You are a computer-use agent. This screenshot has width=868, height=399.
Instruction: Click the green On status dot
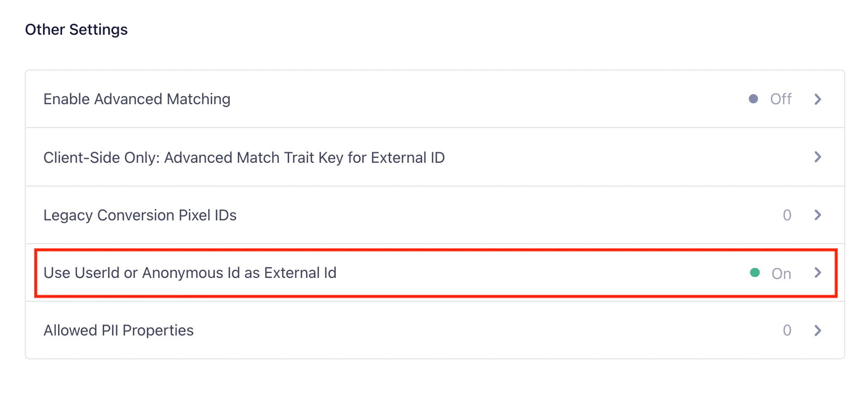pyautogui.click(x=755, y=273)
